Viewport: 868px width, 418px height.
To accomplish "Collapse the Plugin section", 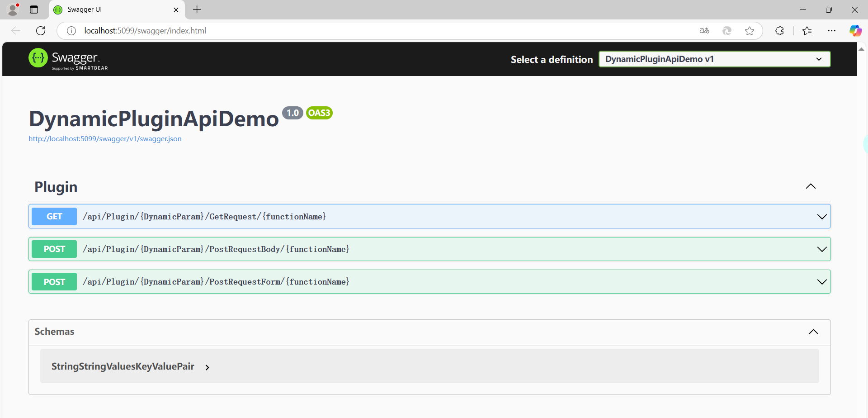I will point(810,186).
